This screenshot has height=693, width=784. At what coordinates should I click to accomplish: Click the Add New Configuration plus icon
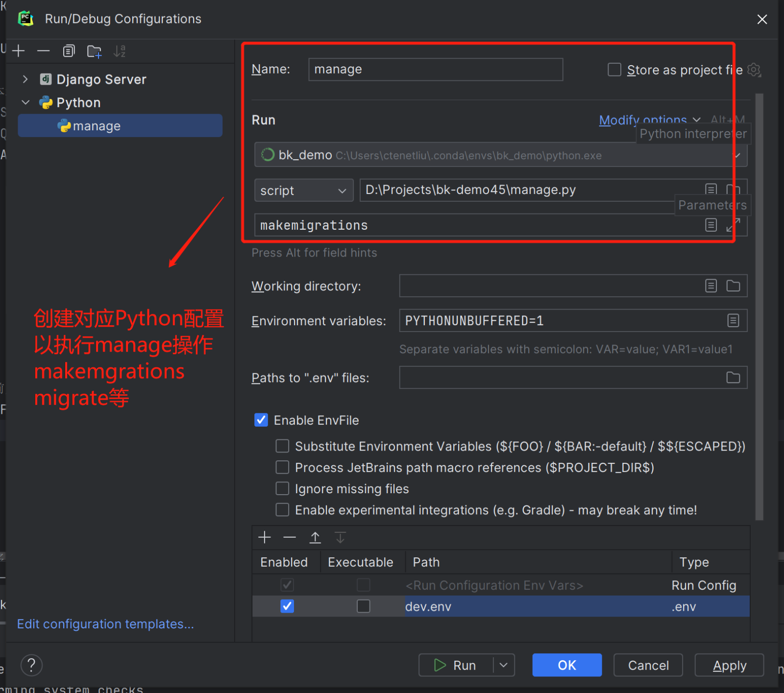tap(19, 51)
